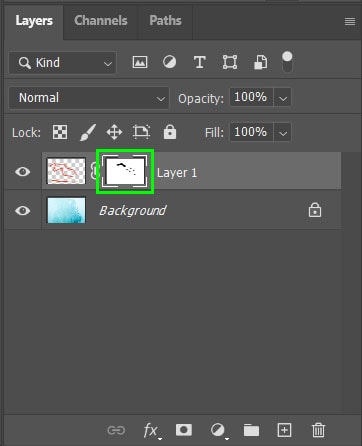Filter layers by pixel layer icon
Screen dimensions: 362x446
click(140, 62)
